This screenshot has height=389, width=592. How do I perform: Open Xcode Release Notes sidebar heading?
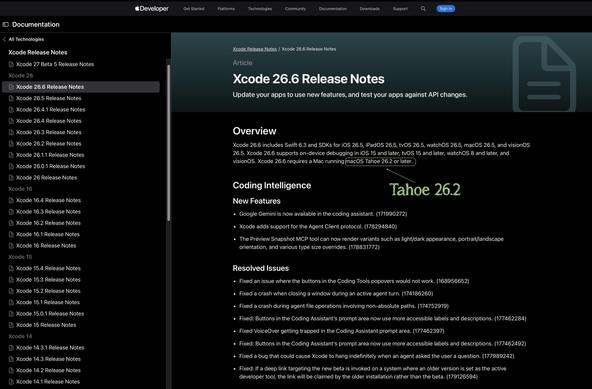[x=38, y=52]
